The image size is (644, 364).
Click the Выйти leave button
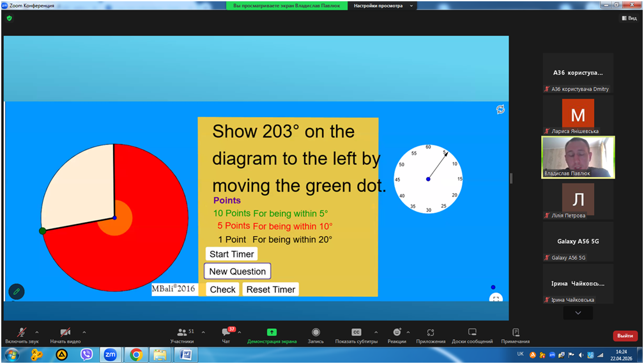coord(625,336)
